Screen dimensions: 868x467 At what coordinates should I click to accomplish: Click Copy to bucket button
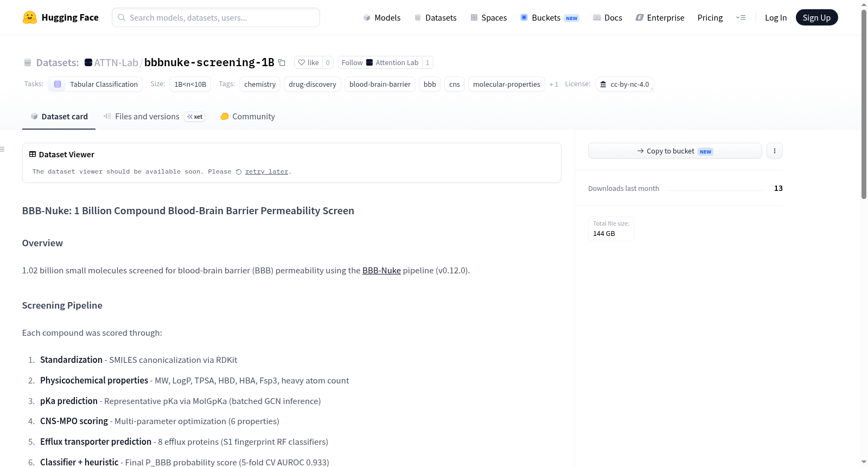pyautogui.click(x=675, y=151)
